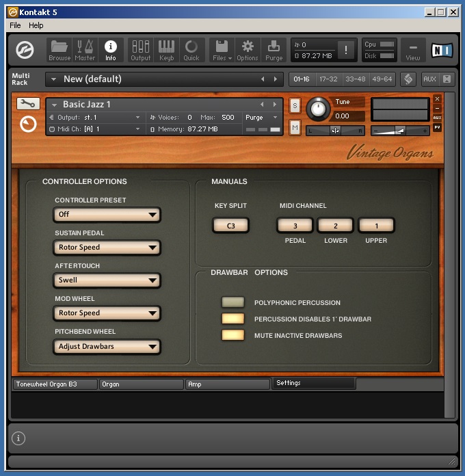Screen dimensions: 465x476
Task: Solo the instrument with S button
Action: (295, 105)
